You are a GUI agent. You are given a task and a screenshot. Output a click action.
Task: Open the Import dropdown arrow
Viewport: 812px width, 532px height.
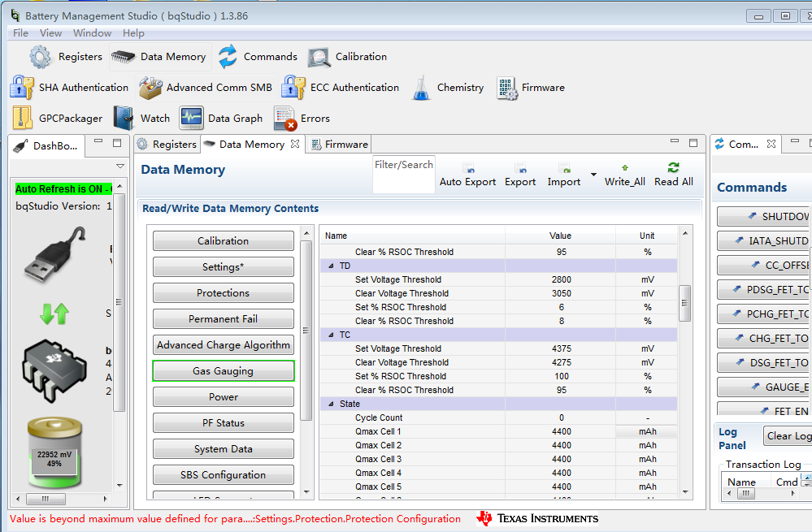593,175
